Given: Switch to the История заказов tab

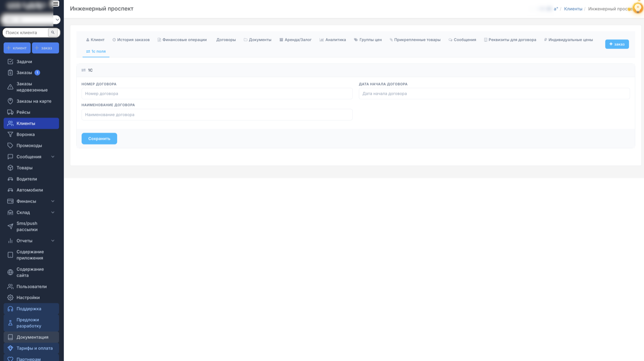Looking at the screenshot, I should pos(131,40).
